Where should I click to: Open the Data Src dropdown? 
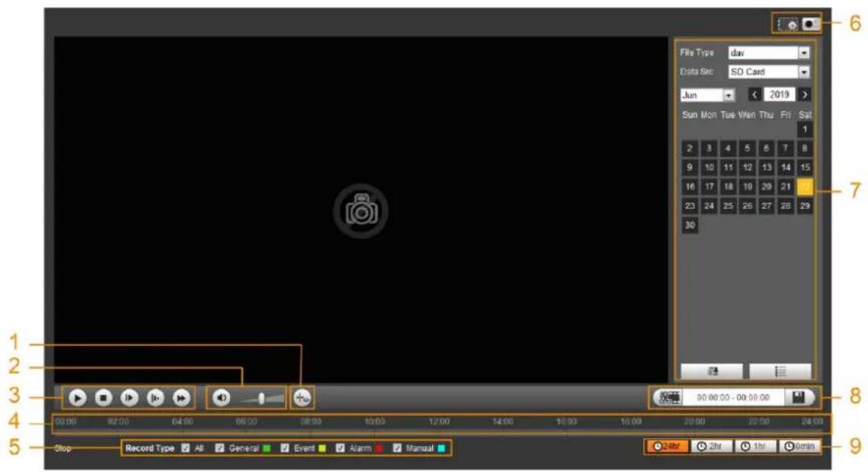(x=769, y=72)
